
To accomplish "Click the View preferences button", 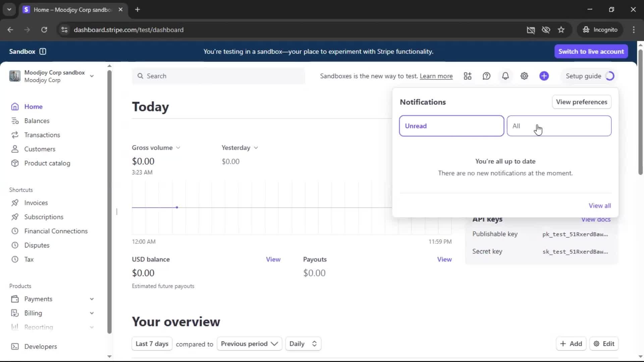I will tap(581, 102).
